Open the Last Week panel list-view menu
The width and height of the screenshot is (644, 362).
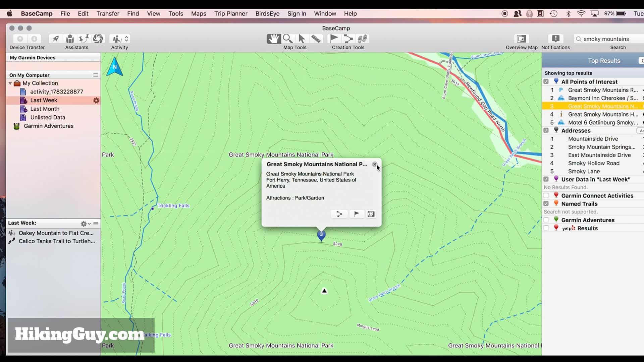[x=96, y=224]
